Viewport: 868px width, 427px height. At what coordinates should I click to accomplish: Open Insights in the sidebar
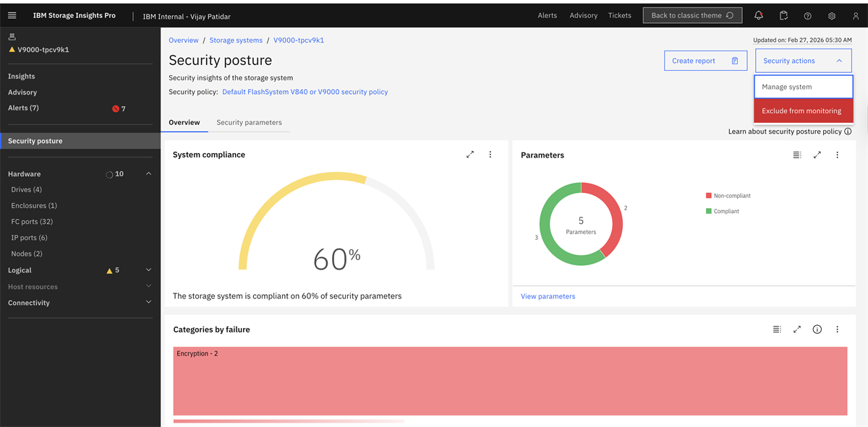[x=22, y=76]
